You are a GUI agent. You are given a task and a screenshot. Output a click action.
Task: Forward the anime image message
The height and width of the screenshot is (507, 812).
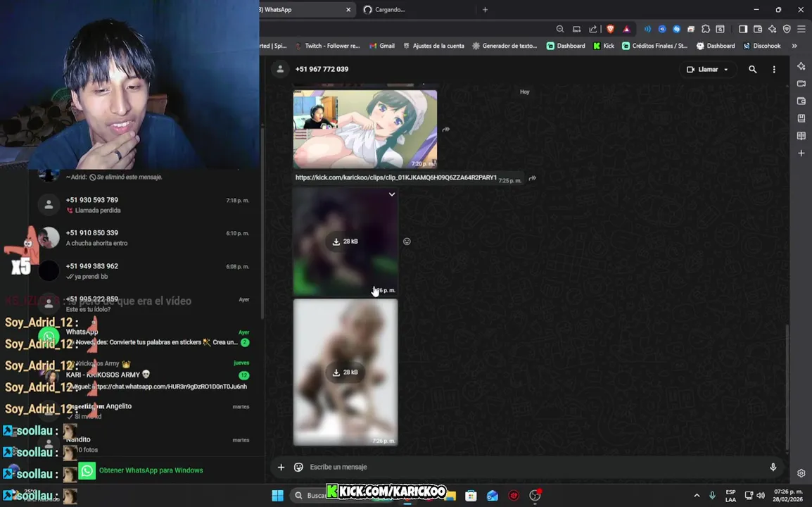click(x=446, y=129)
